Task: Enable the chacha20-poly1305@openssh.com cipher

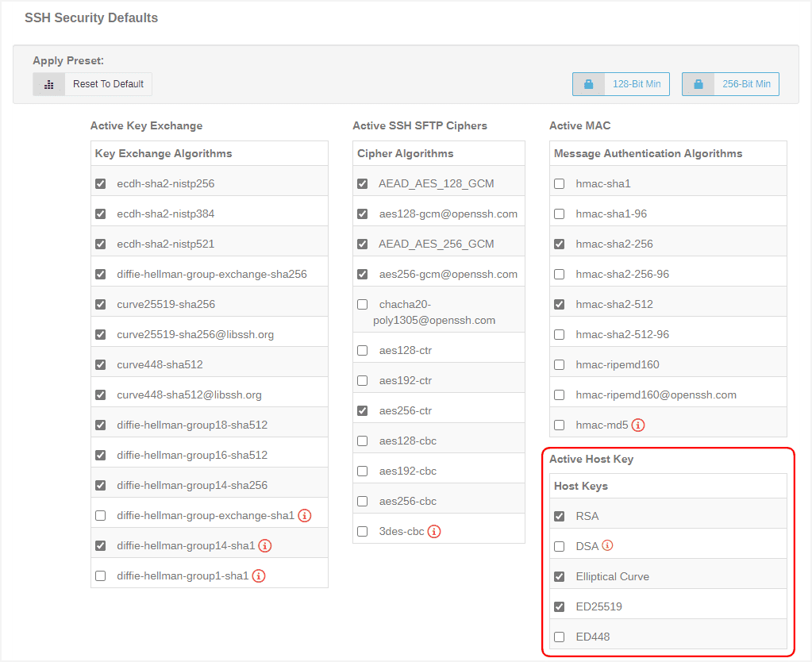Action: (x=362, y=303)
